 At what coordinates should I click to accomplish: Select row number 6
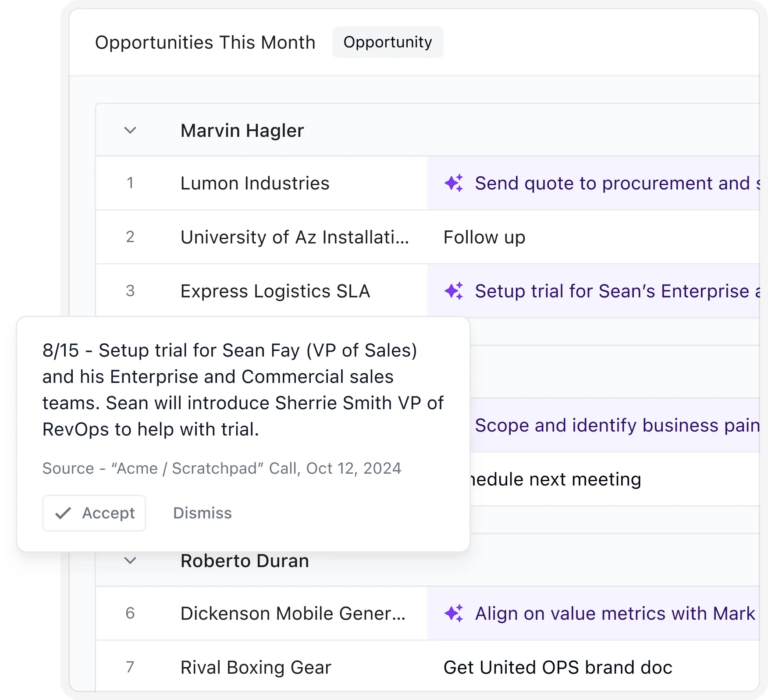pos(130,613)
